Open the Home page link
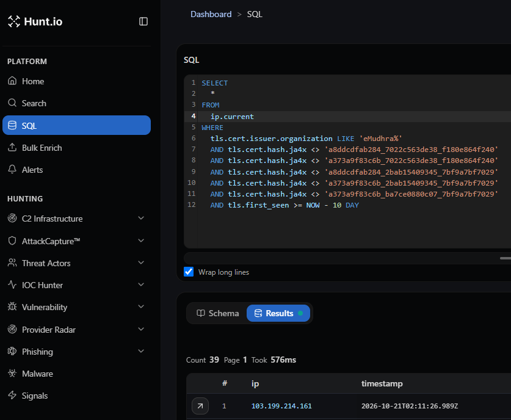511x420 pixels. [76, 81]
